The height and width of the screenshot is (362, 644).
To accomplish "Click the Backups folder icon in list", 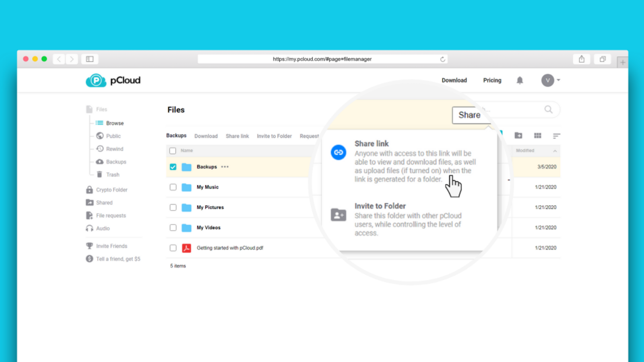I will (186, 167).
